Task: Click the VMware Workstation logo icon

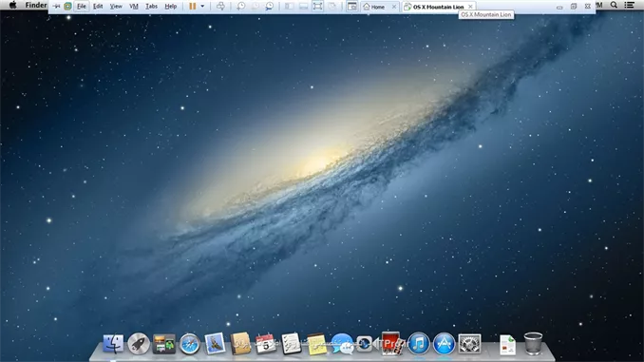Action: tap(67, 6)
